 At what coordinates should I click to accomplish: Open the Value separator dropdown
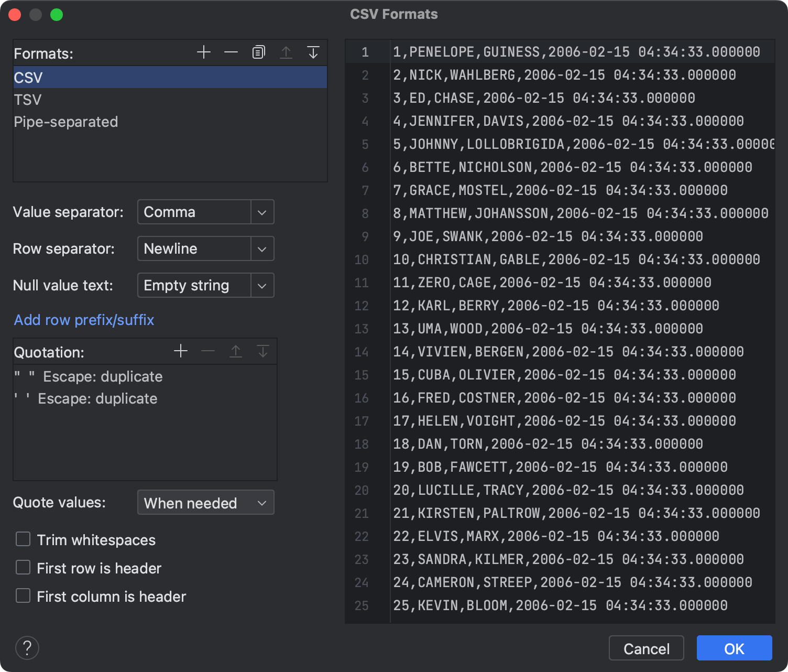pyautogui.click(x=261, y=212)
